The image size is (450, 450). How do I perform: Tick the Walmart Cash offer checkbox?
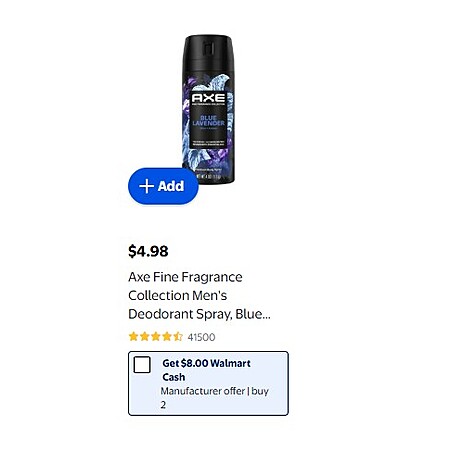(x=142, y=365)
